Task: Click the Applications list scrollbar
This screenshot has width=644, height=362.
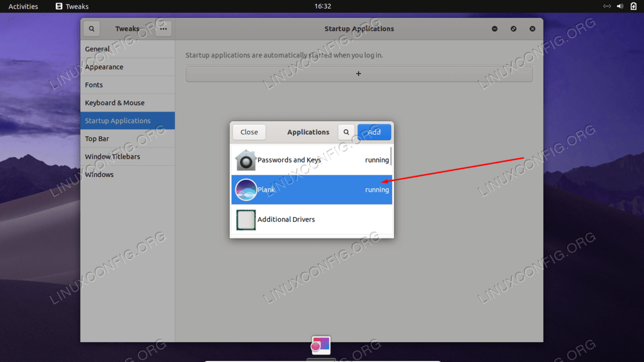Action: [391, 156]
